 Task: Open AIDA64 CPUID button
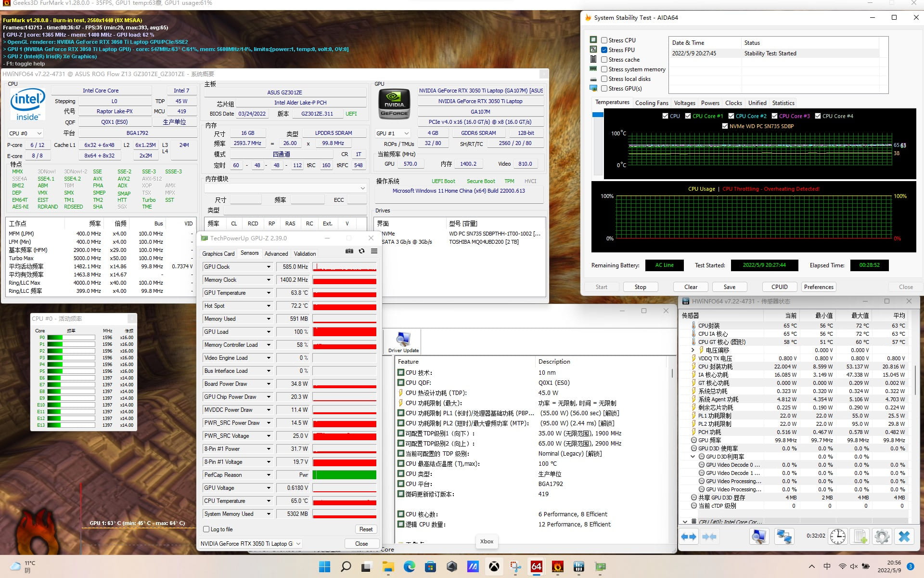point(780,287)
